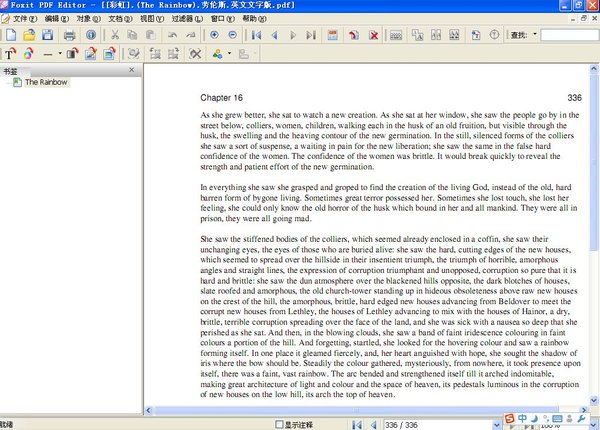Open the search options dropdown arrow beside 查找

535,34
